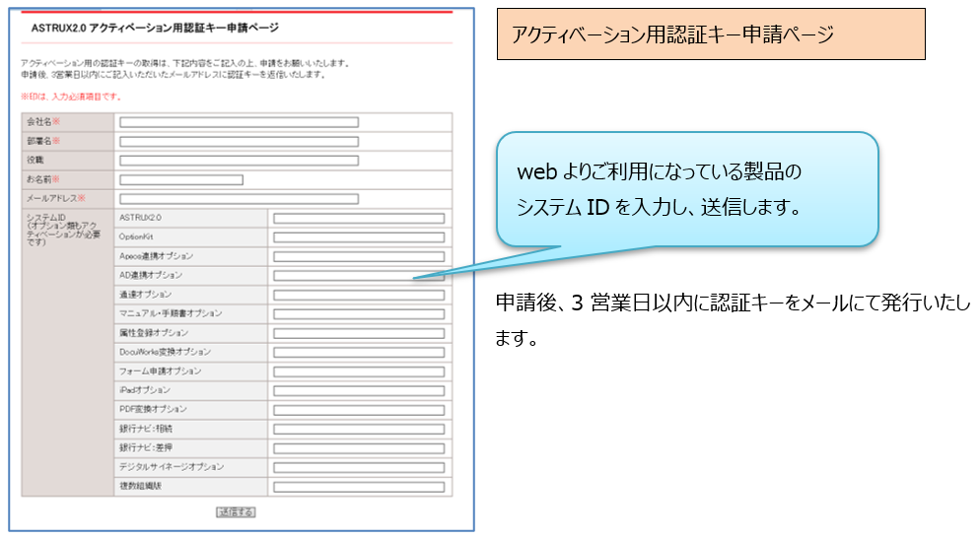Click the PDF変換オプション label
The height and width of the screenshot is (539, 980).
(153, 409)
